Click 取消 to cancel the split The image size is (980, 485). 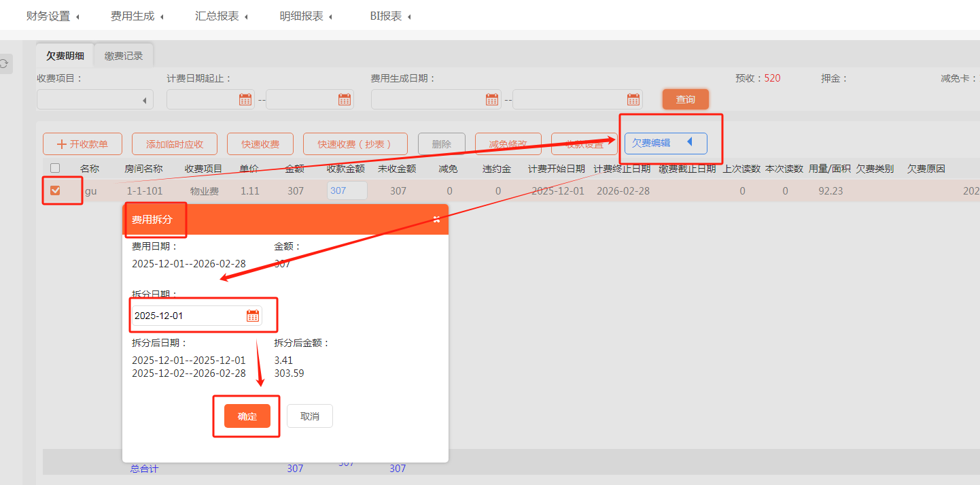(x=310, y=416)
